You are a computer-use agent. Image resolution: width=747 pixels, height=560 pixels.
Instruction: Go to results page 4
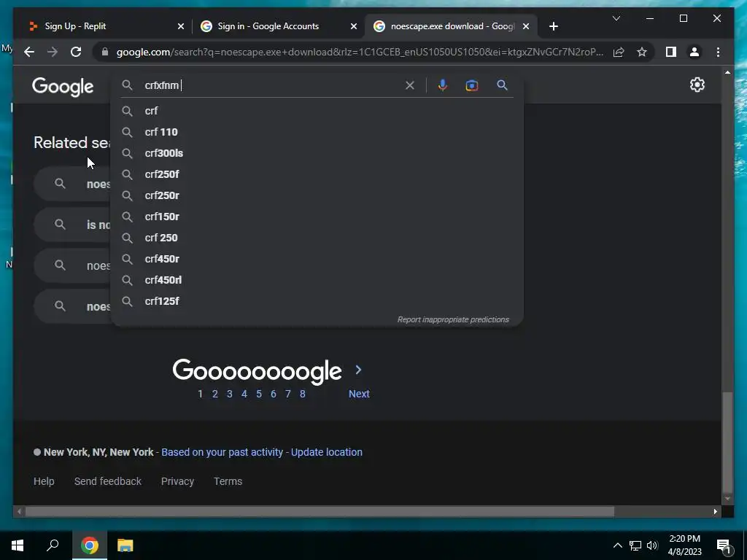[244, 394]
